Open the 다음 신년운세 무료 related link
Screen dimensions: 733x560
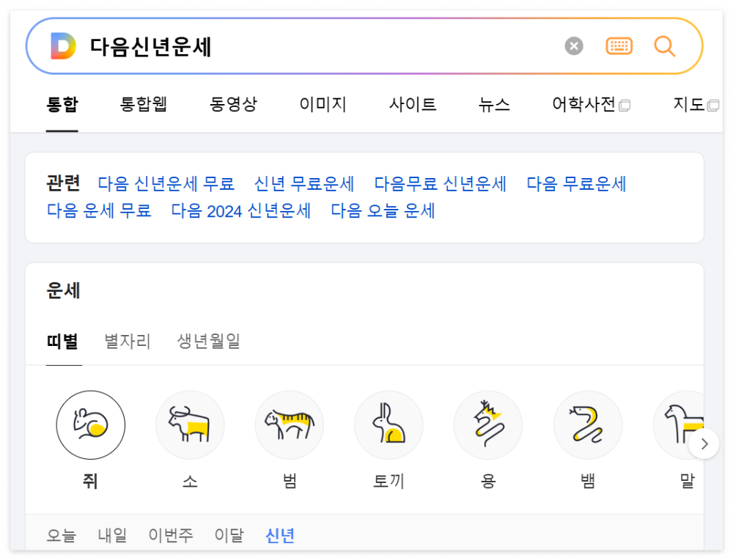pos(166,183)
